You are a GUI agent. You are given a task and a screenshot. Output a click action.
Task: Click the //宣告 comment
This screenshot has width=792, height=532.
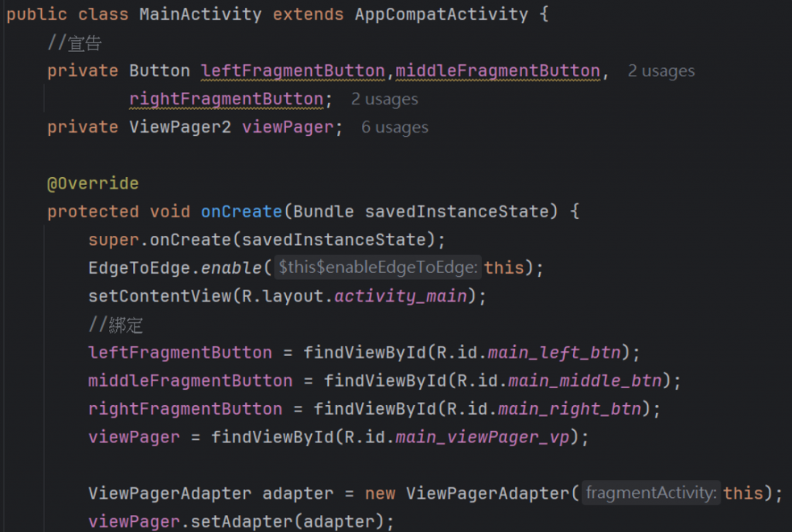pos(75,43)
